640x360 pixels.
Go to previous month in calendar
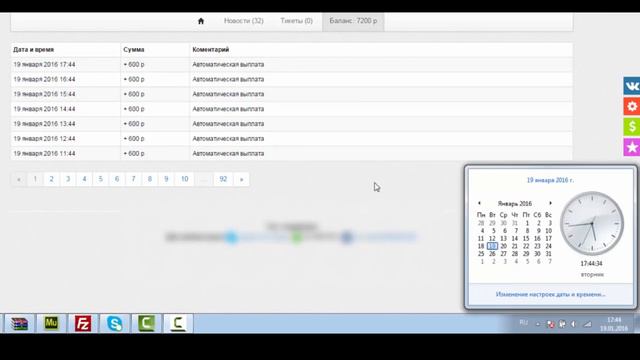tap(479, 203)
